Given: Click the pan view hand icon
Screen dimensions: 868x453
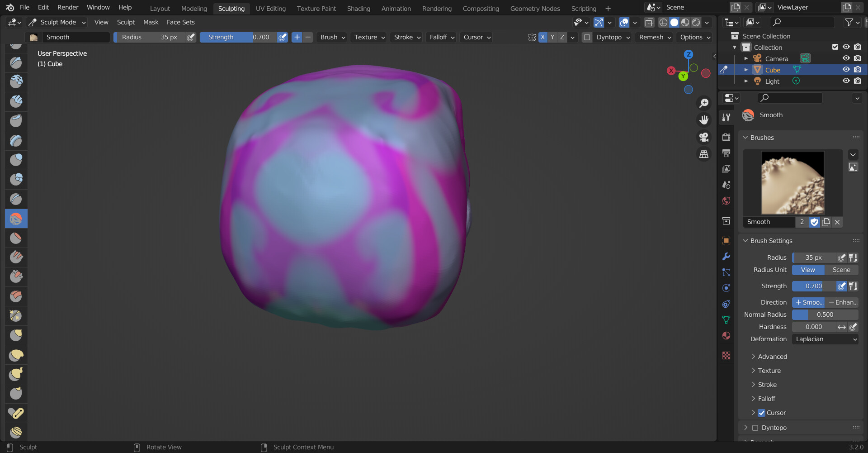Looking at the screenshot, I should point(704,120).
